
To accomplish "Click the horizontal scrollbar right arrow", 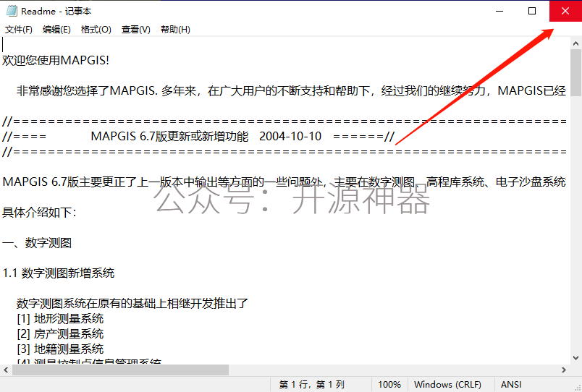I will 564,370.
